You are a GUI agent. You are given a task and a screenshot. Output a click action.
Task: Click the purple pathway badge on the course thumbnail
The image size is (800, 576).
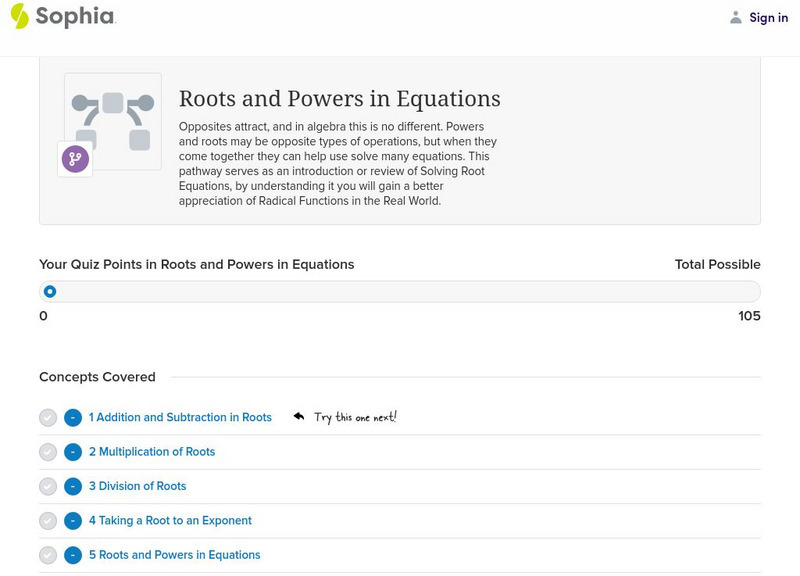[x=76, y=158]
